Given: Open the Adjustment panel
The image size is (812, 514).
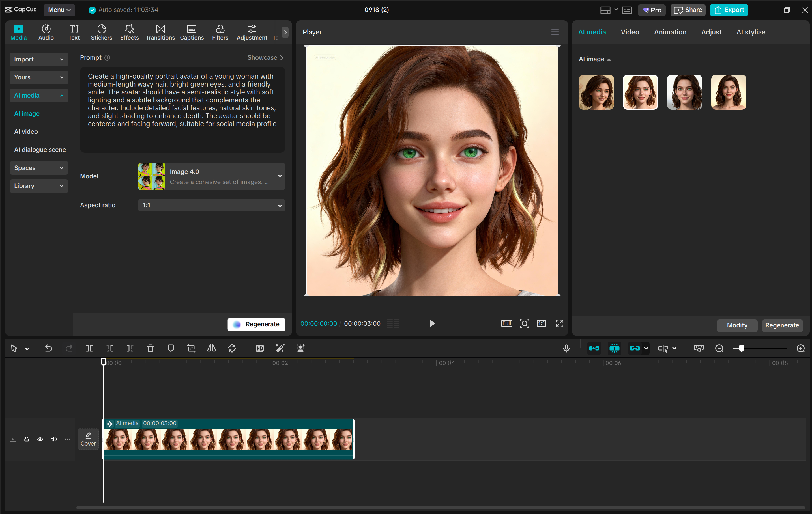Looking at the screenshot, I should (x=252, y=32).
